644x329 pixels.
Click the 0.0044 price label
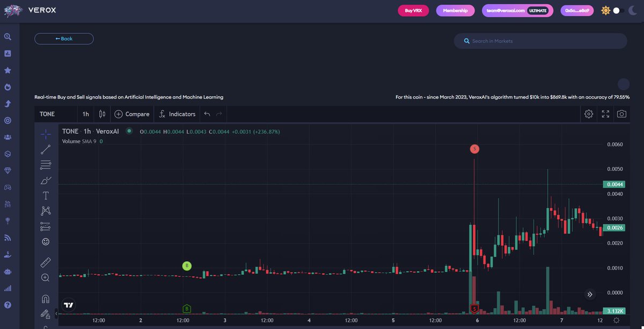(x=614, y=184)
